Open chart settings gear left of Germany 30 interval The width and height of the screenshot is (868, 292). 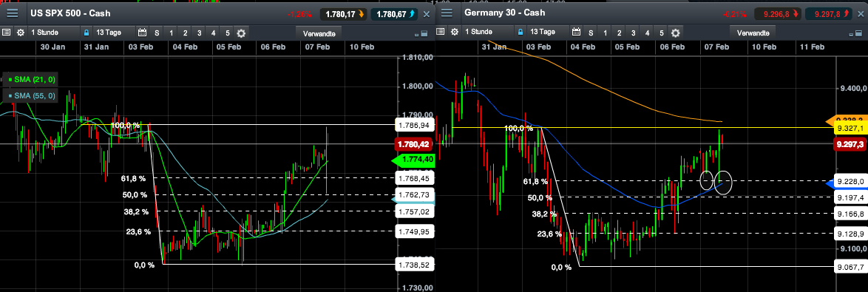455,32
